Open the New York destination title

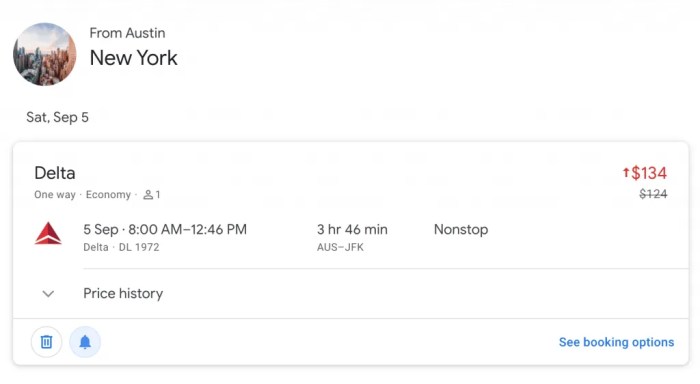[x=133, y=58]
